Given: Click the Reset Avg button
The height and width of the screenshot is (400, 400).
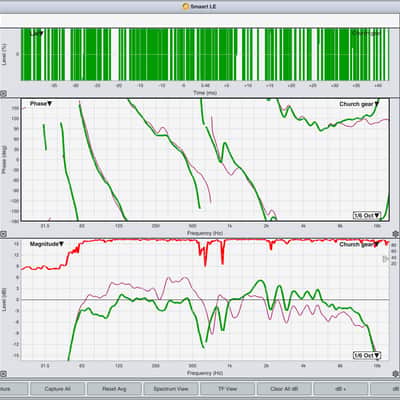Looking at the screenshot, I should click(114, 389).
